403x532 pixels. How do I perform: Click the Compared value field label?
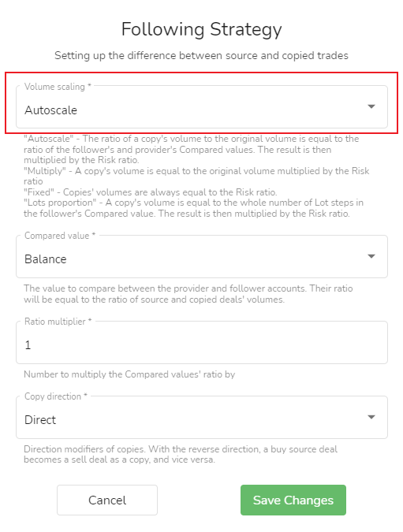(x=60, y=236)
